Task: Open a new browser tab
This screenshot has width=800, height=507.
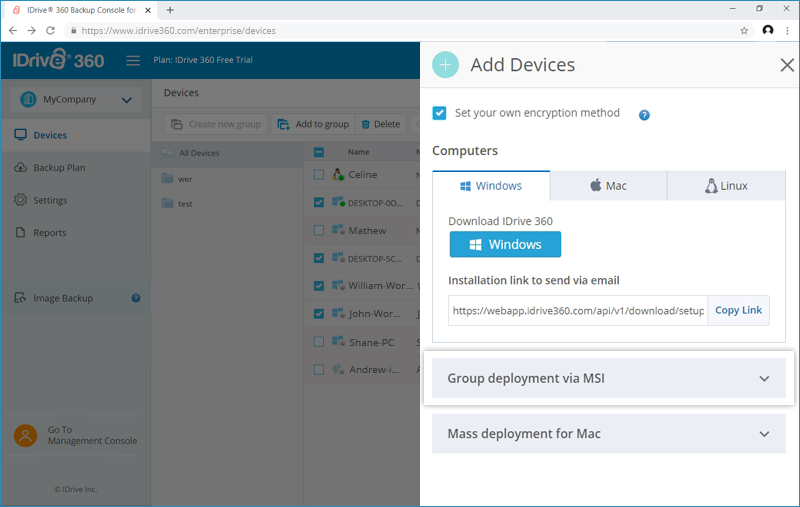Action: tap(170, 10)
